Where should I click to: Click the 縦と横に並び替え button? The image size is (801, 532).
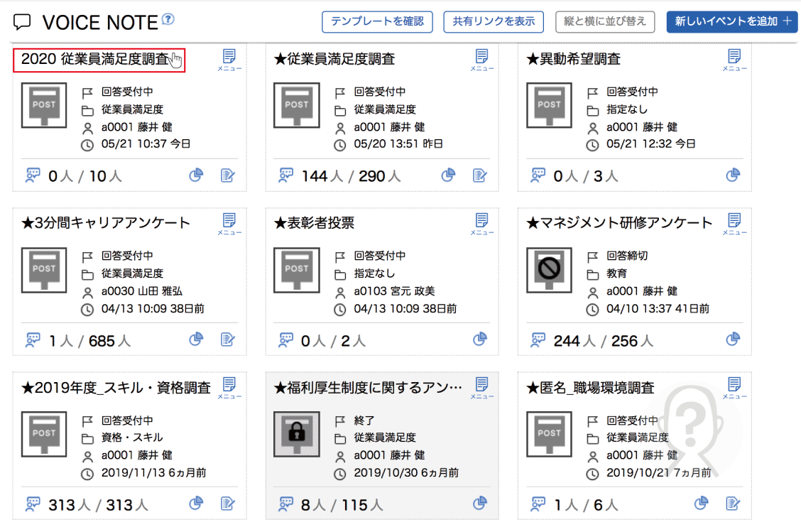[x=604, y=21]
